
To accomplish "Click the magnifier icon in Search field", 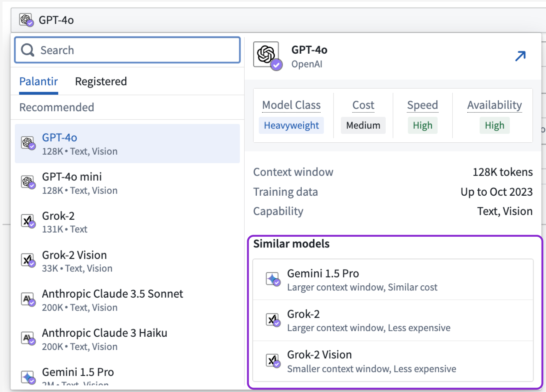I will click(x=27, y=50).
